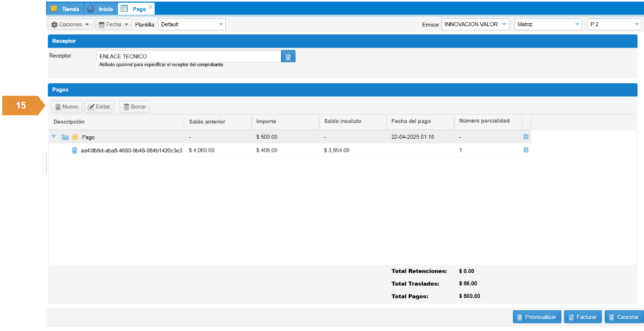
Task: Open the P 2 series dropdown
Action: (x=614, y=24)
